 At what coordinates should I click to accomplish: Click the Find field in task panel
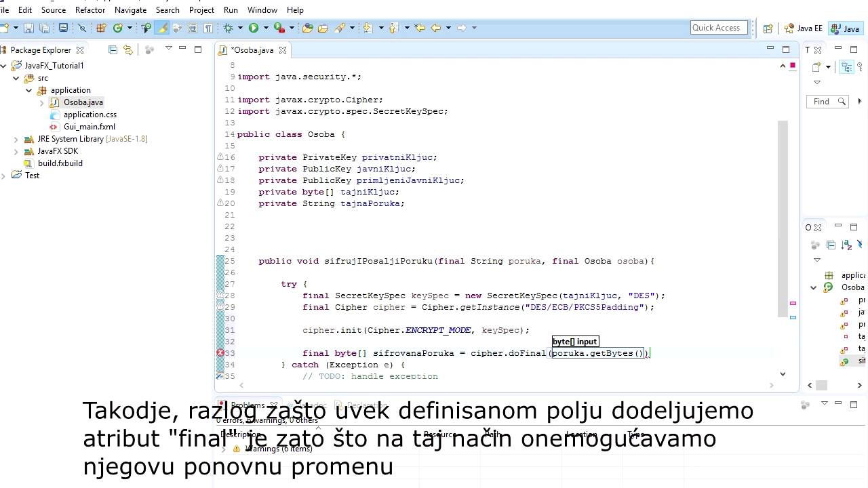(827, 102)
